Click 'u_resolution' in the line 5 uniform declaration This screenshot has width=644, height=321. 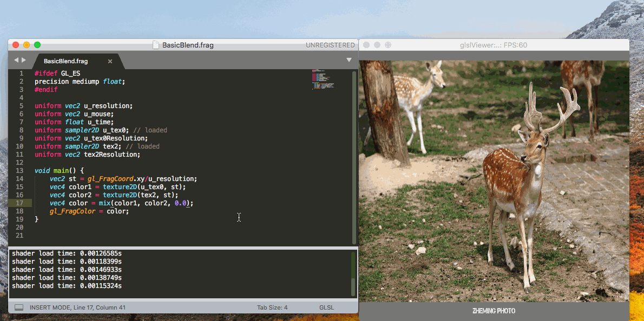tap(107, 106)
